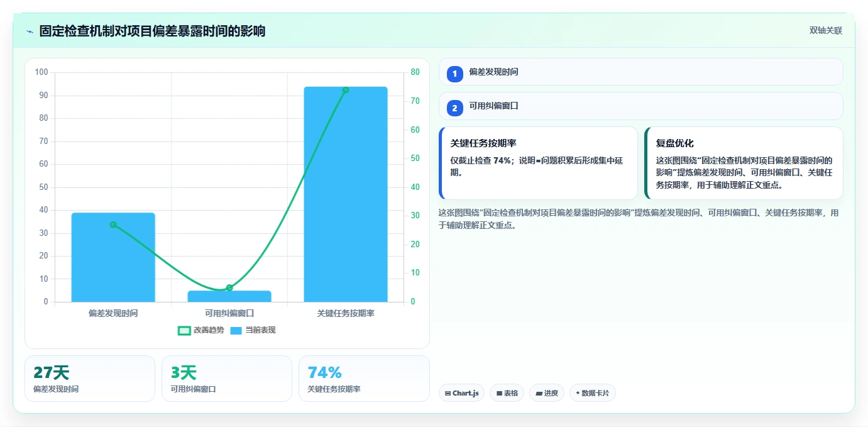Click the number 2 badge for 可用纠偏窗口

[454, 108]
